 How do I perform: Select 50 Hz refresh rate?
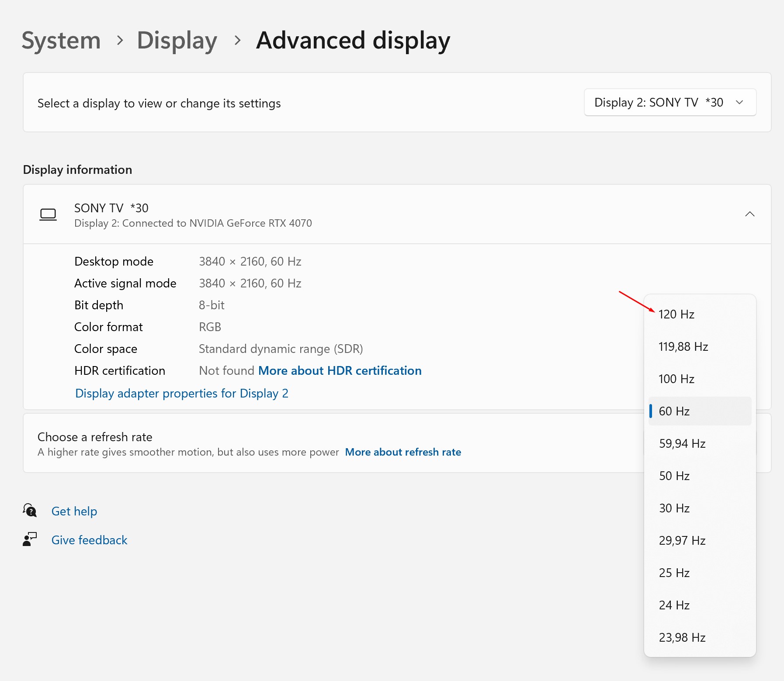tap(700, 476)
